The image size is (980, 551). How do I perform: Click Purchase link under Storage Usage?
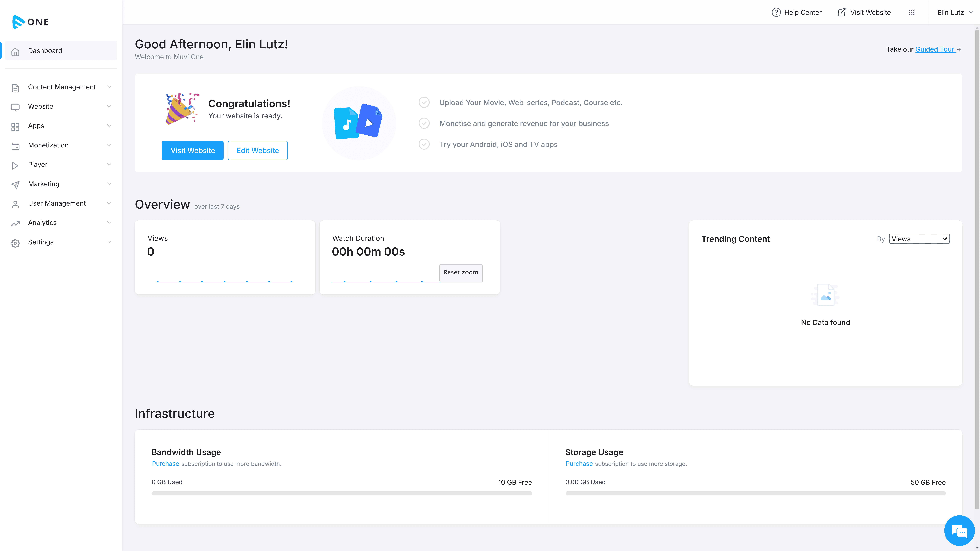pyautogui.click(x=579, y=464)
